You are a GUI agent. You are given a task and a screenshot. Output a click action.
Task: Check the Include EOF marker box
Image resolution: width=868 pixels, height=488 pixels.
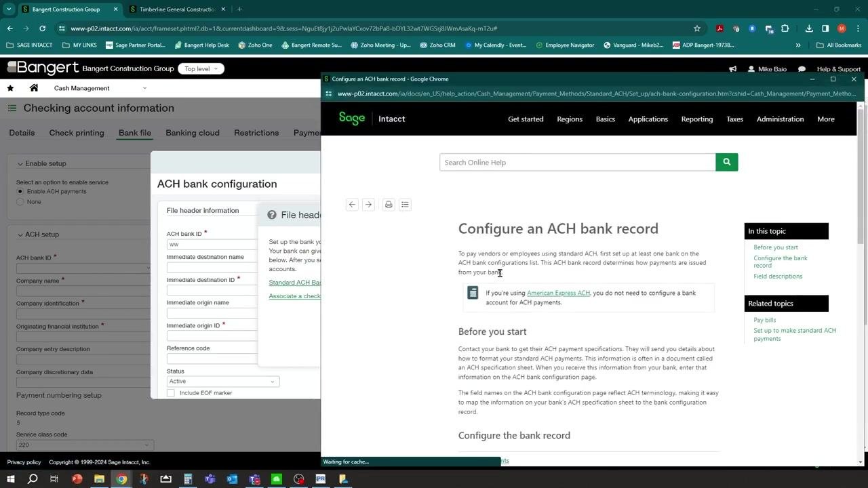pos(171,393)
